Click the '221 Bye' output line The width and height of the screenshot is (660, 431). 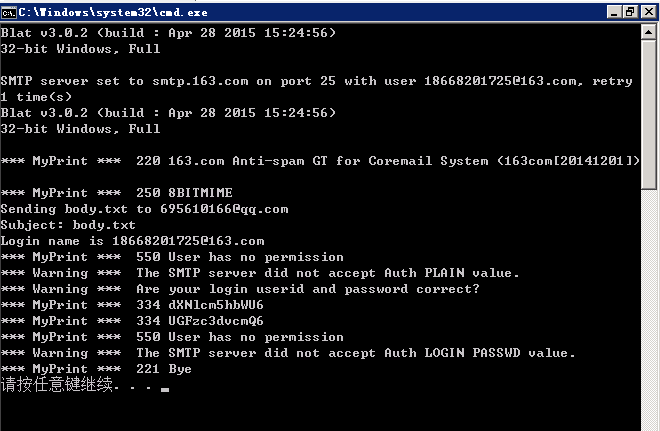point(96,369)
